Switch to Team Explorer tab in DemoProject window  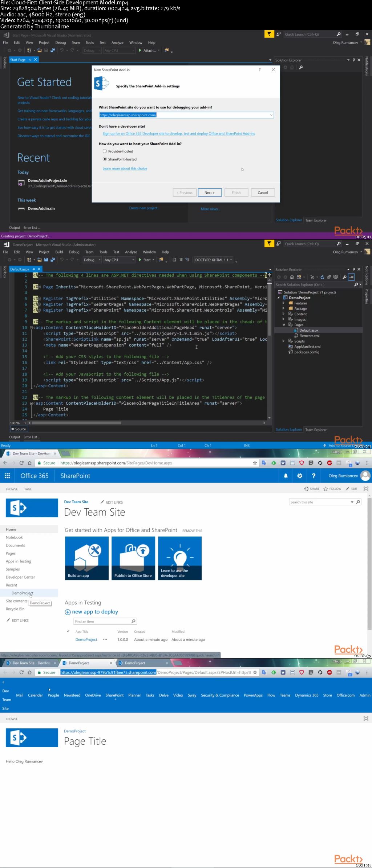tap(316, 430)
